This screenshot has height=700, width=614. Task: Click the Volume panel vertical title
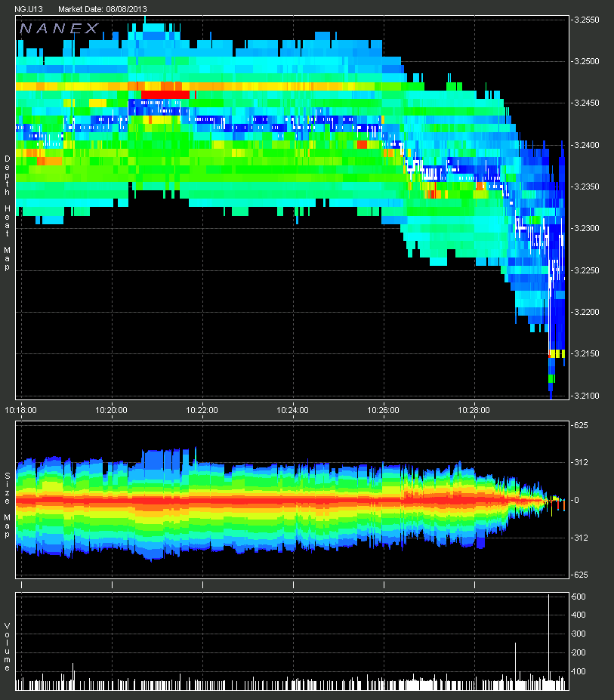pyautogui.click(x=7, y=647)
